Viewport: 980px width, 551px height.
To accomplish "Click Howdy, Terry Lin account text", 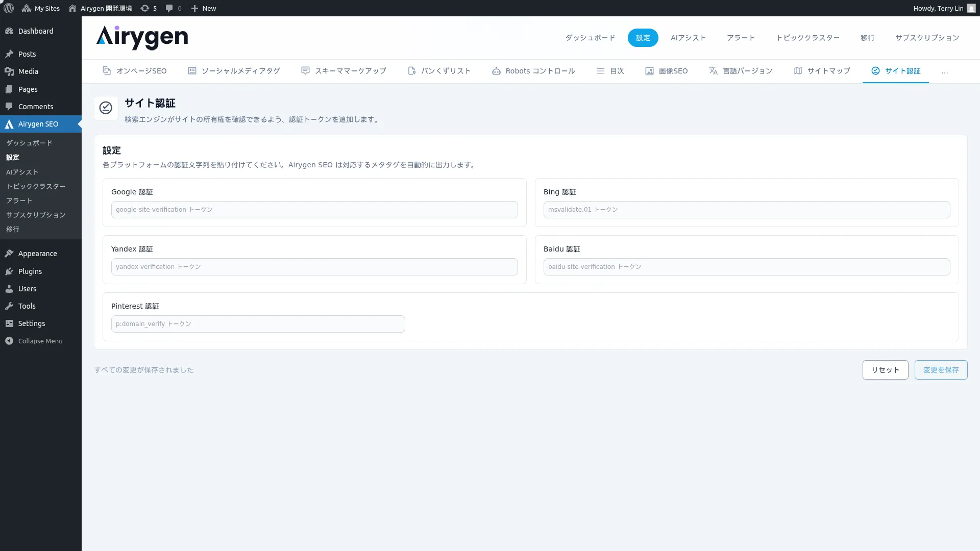I will [938, 8].
